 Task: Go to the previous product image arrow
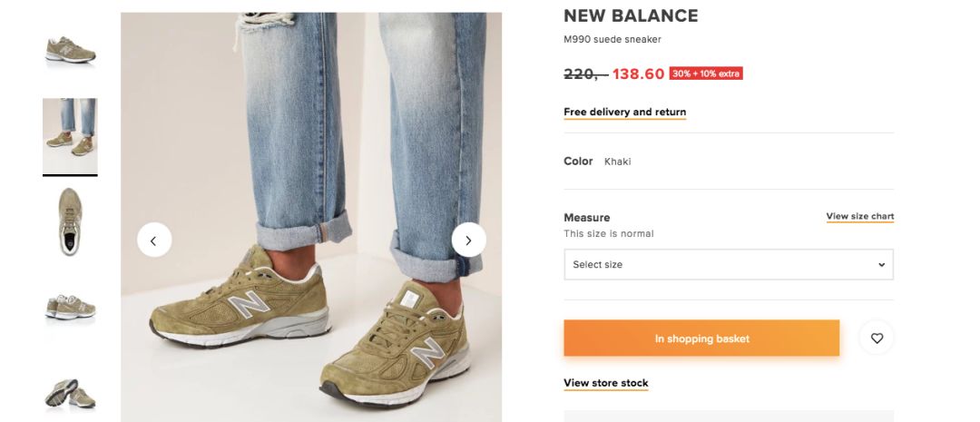tap(153, 240)
